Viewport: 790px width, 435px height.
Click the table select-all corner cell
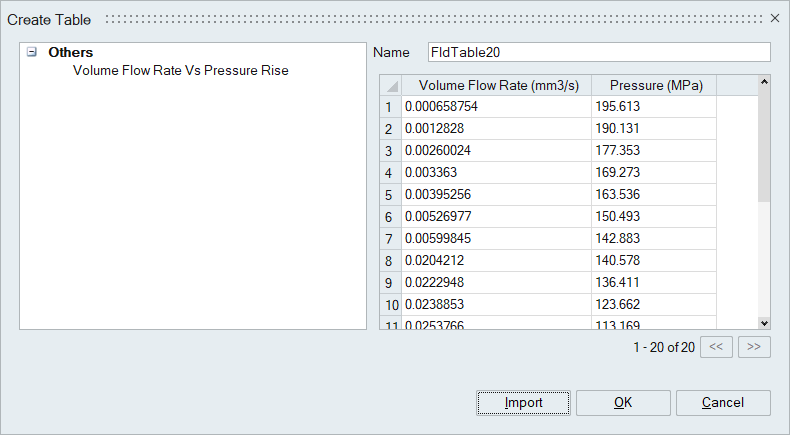(391, 86)
